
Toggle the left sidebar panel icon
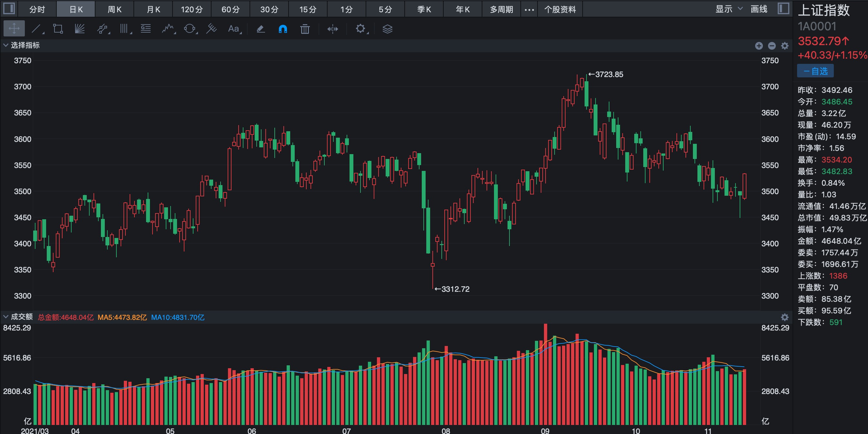click(x=9, y=8)
